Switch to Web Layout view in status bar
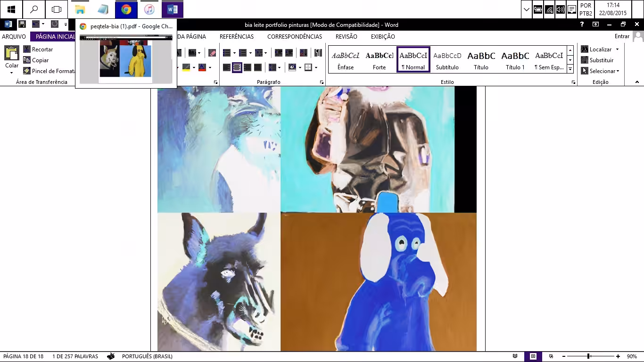The width and height of the screenshot is (644, 362). point(551,356)
